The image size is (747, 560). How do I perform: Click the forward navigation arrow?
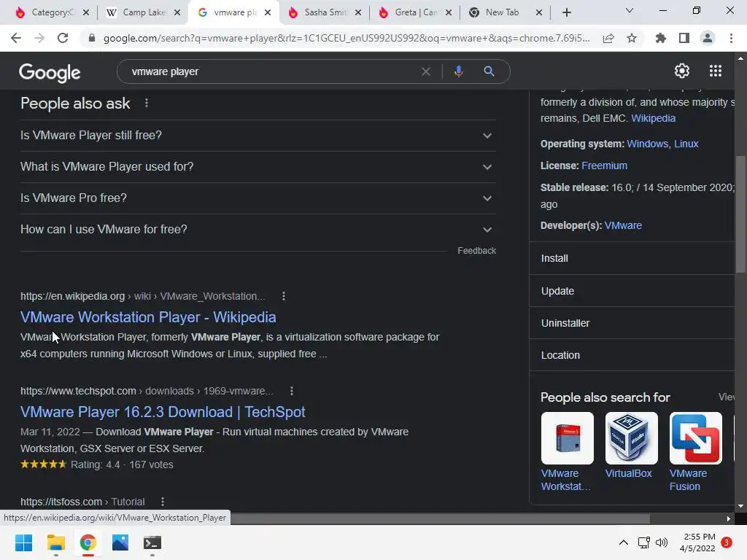pyautogui.click(x=39, y=38)
